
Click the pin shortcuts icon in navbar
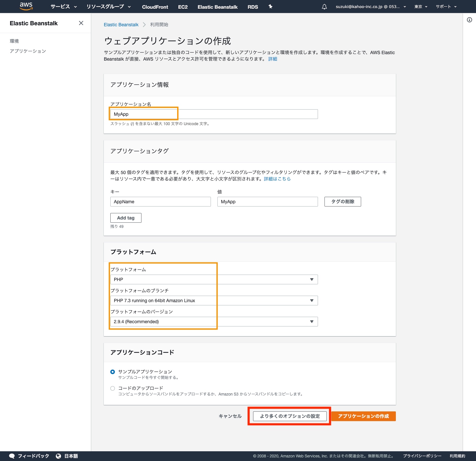tap(270, 7)
